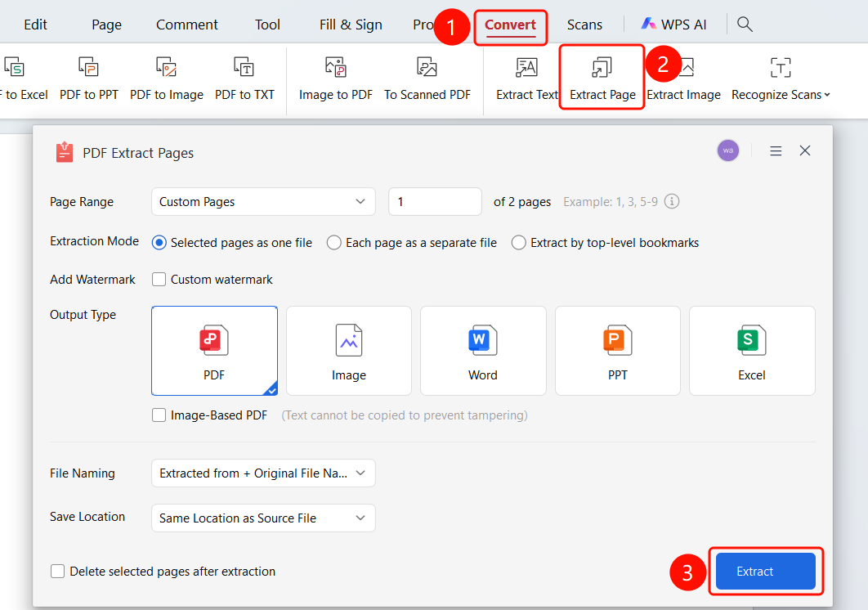Pick PPT as output type
868x610 pixels.
pos(618,351)
